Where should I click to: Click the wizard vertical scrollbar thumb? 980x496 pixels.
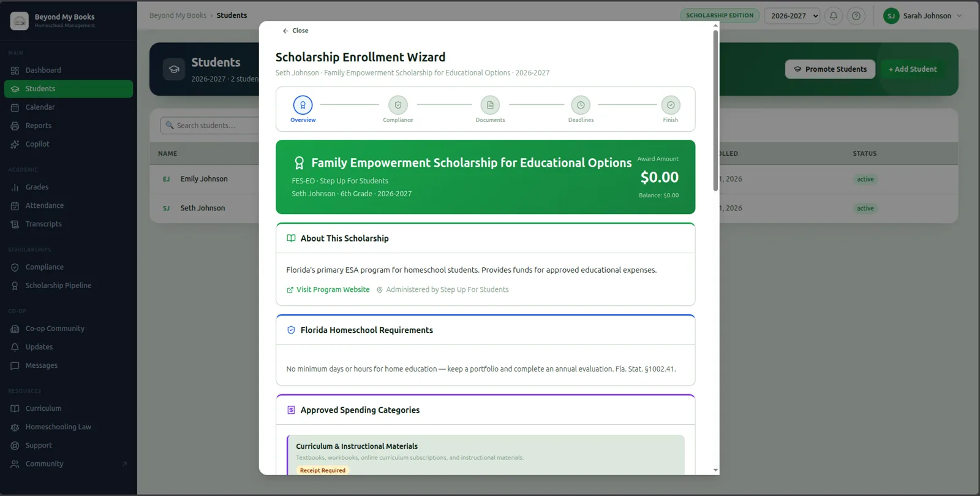(715, 110)
